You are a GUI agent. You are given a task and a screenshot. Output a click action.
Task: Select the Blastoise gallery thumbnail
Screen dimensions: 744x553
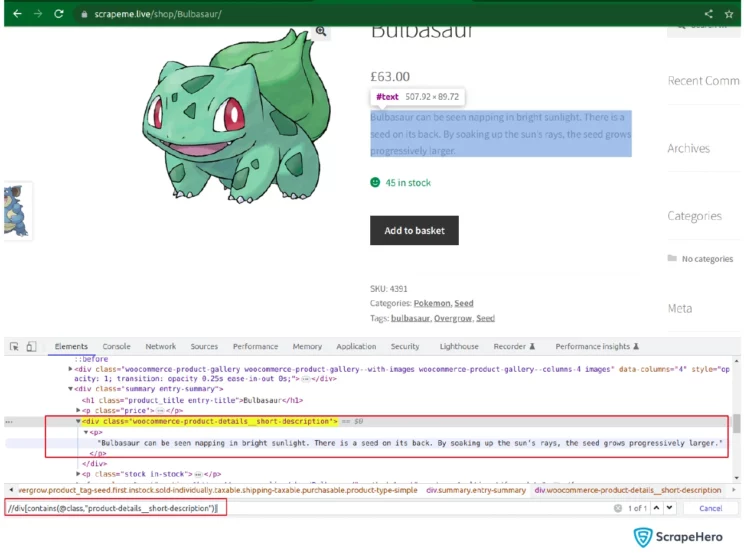click(x=18, y=211)
